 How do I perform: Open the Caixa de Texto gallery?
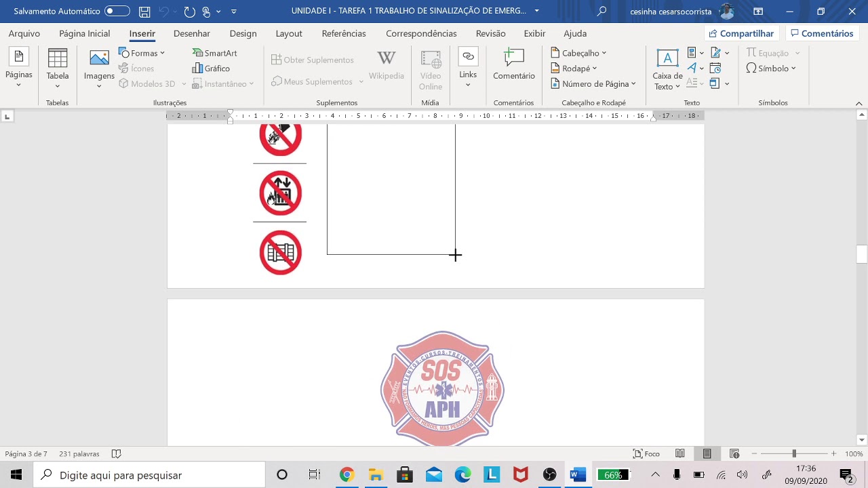tap(667, 69)
